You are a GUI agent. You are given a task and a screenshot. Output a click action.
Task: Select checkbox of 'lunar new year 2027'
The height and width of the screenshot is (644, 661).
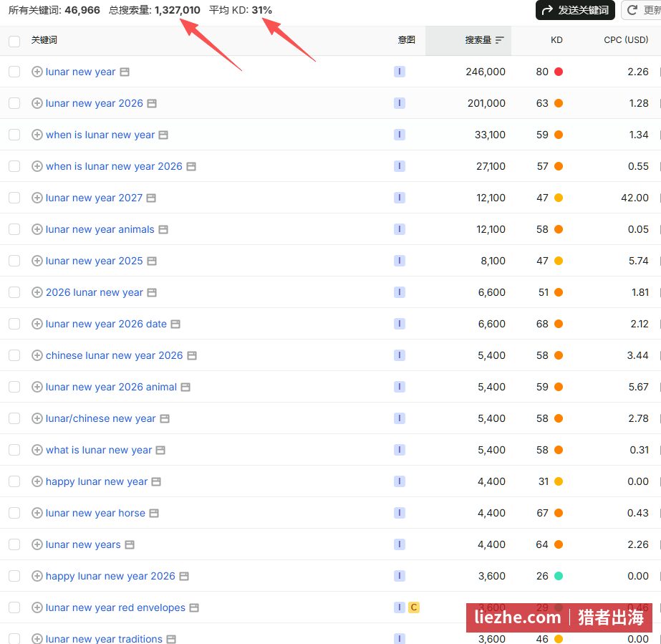14,198
